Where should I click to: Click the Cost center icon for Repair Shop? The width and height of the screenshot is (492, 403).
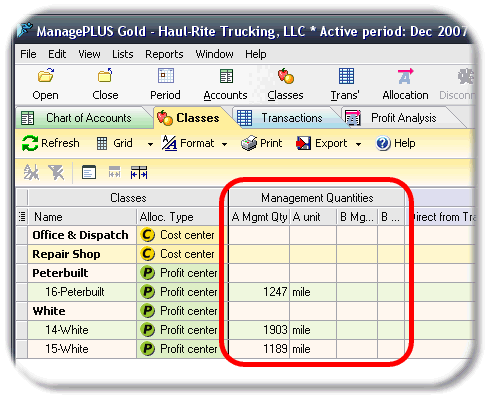click(148, 254)
